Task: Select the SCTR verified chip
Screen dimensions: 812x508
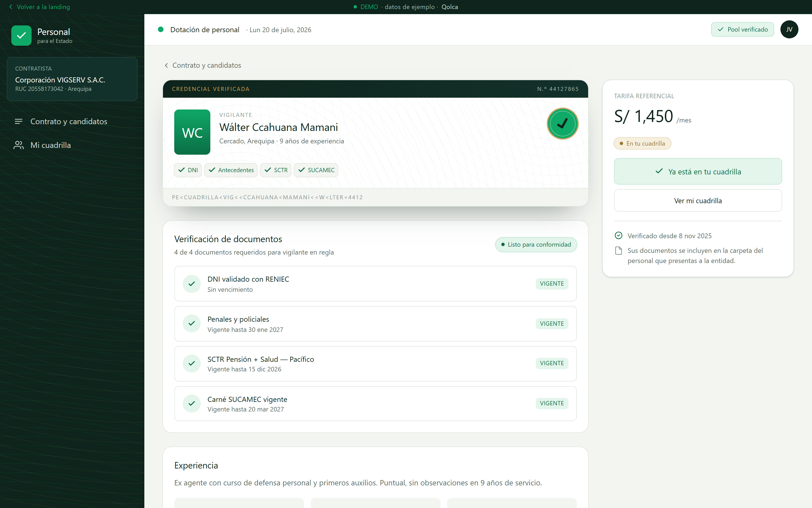Action: pos(276,170)
